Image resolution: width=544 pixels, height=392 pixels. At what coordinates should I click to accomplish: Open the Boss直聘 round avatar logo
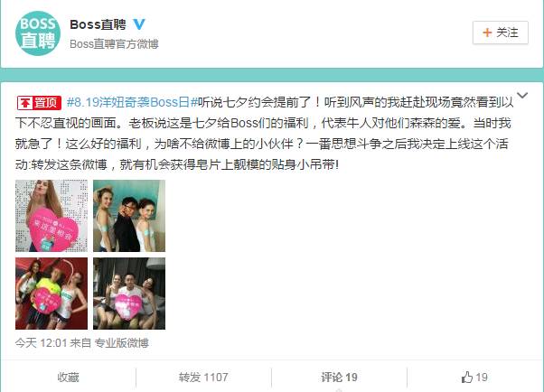(38, 33)
